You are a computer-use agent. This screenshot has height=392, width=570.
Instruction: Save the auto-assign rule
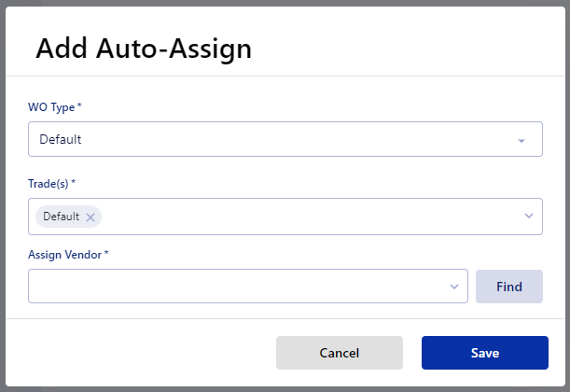click(x=484, y=353)
